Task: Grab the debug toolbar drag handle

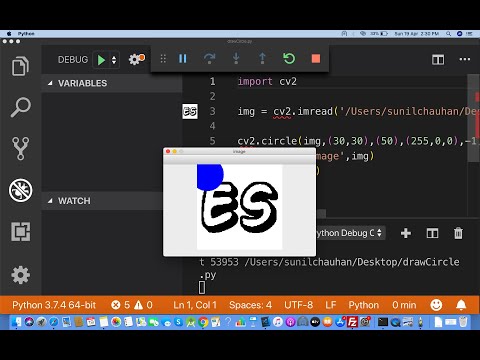Action: (x=163, y=59)
